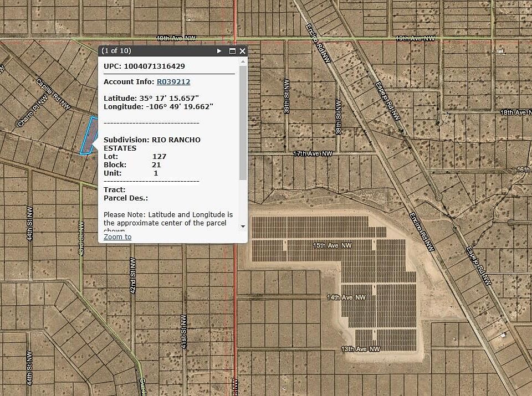Click the Zoom to link
Image resolution: width=532 pixels, height=396 pixels.
click(117, 237)
